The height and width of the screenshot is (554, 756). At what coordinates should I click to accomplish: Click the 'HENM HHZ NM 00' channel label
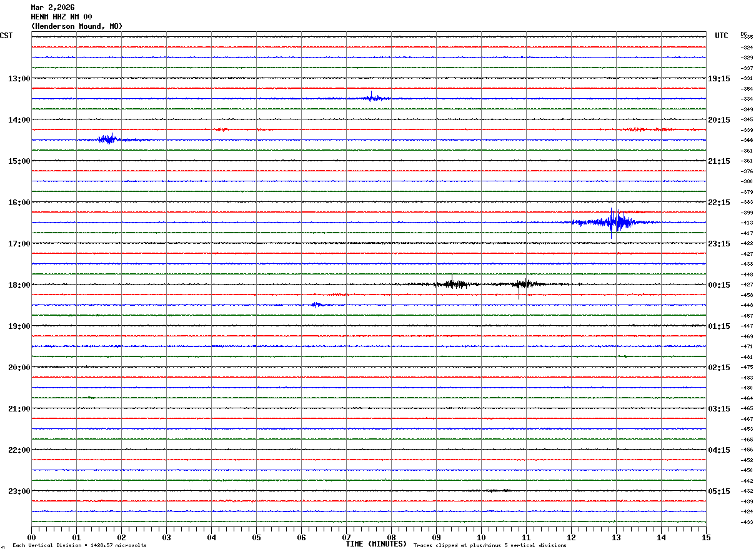[61, 17]
